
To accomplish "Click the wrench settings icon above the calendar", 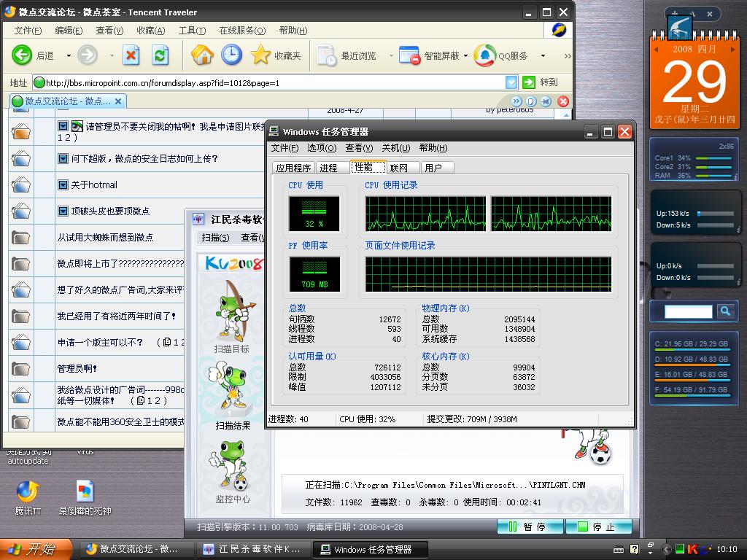I will pos(692,15).
